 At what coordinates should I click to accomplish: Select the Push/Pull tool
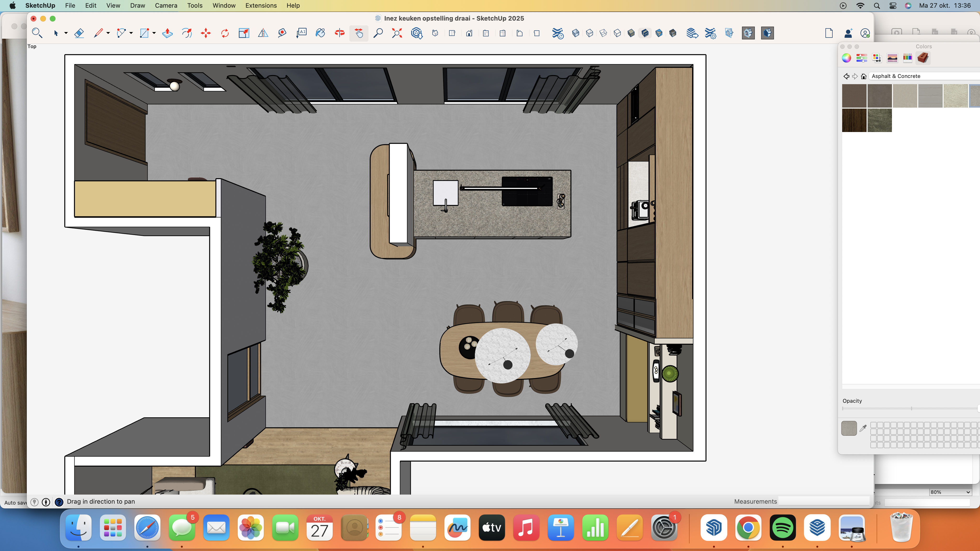(167, 33)
